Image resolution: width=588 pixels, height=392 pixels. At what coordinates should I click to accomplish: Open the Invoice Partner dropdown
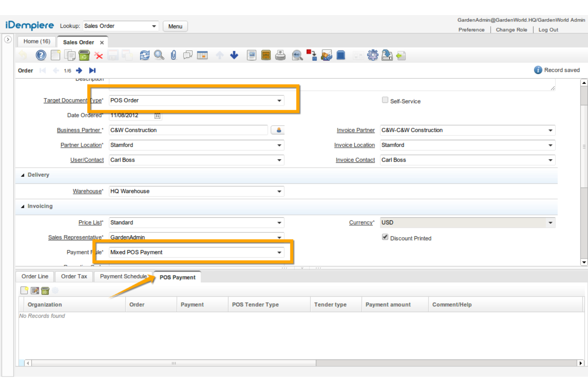tap(550, 130)
